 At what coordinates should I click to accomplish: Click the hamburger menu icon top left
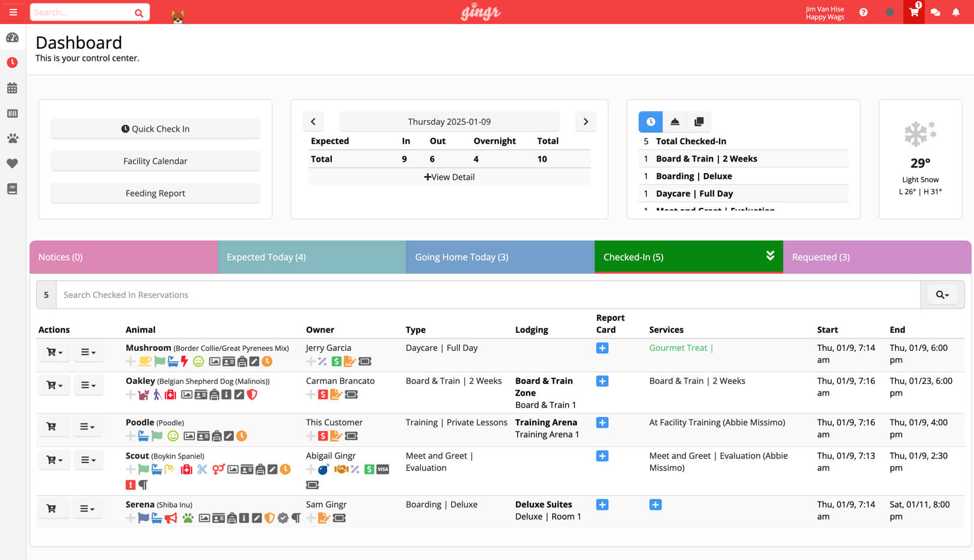13,12
